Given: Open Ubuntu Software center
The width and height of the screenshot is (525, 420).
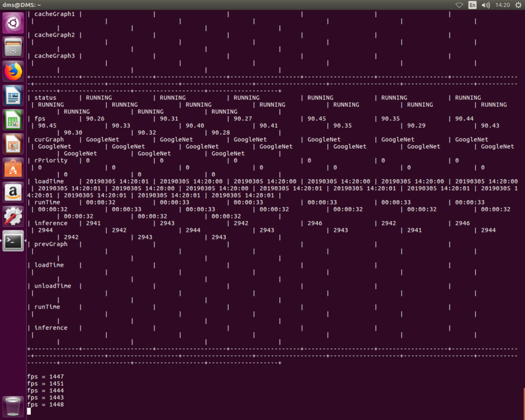Looking at the screenshot, I should point(13,168).
